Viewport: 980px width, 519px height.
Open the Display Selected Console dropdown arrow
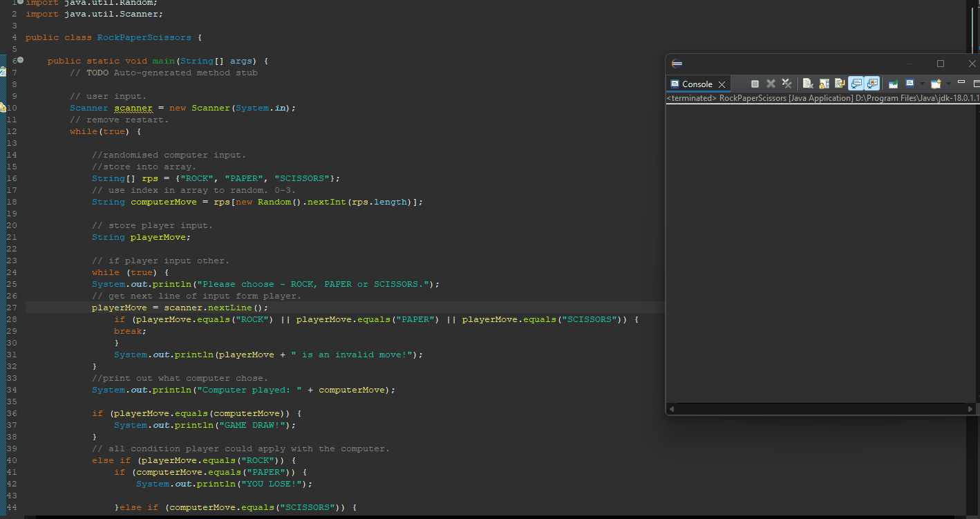[923, 83]
